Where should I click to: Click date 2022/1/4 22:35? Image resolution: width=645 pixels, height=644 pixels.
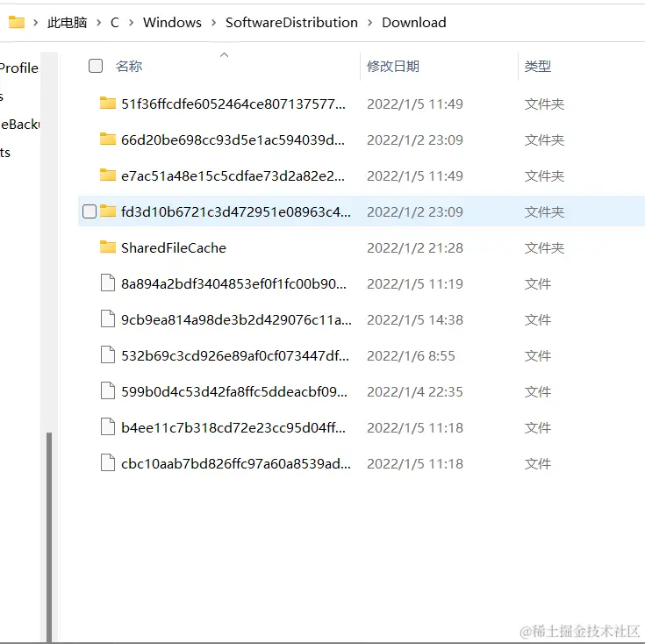click(414, 392)
